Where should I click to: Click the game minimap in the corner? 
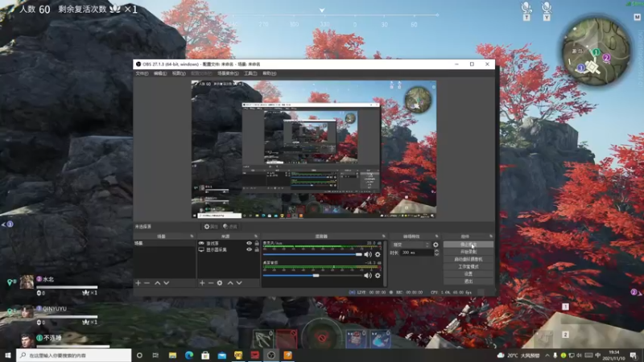tap(596, 51)
